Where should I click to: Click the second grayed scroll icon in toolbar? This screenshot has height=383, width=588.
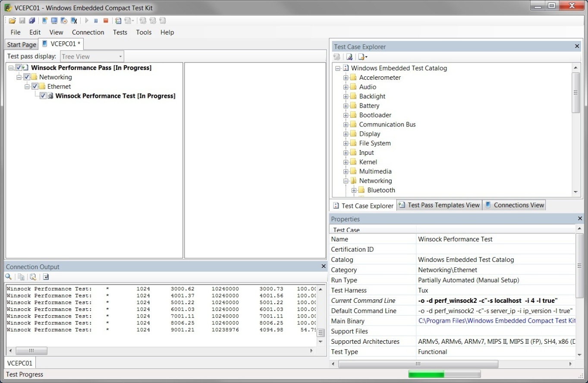pyautogui.click(x=152, y=20)
